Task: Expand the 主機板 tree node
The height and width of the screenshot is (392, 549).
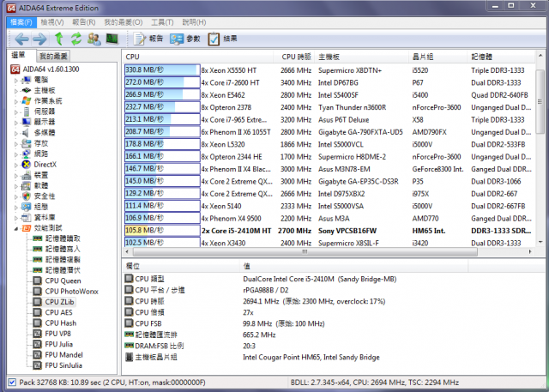Action: point(16,91)
